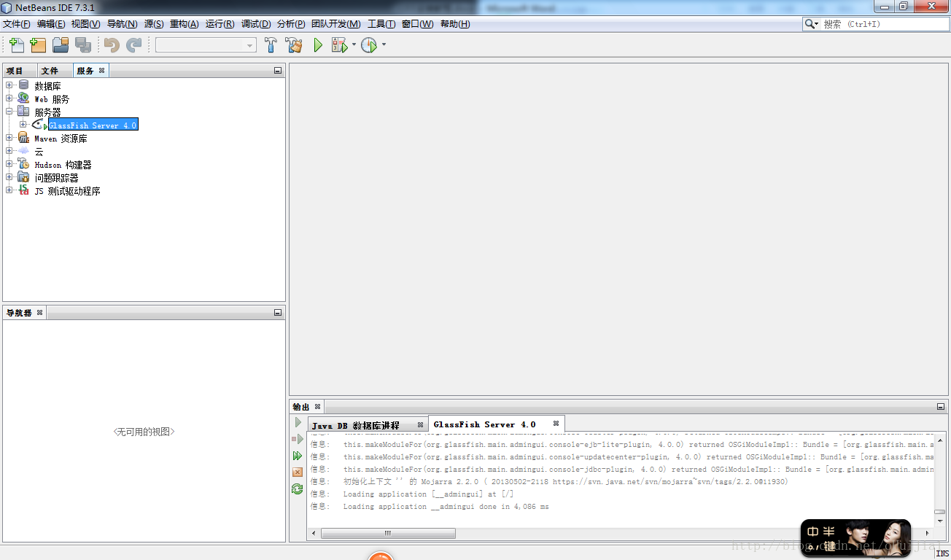The height and width of the screenshot is (560, 951).
Task: Close the 输出 window tab
Action: click(x=318, y=407)
